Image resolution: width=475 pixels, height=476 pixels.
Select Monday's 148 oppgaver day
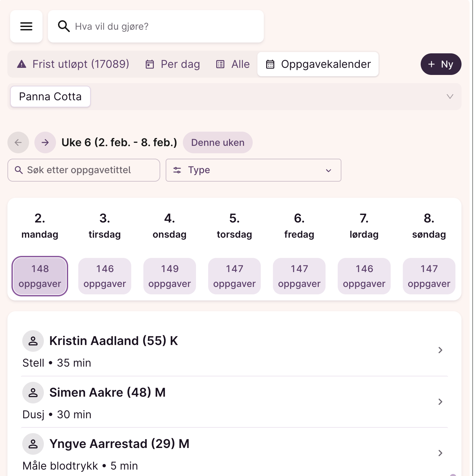[x=40, y=276]
